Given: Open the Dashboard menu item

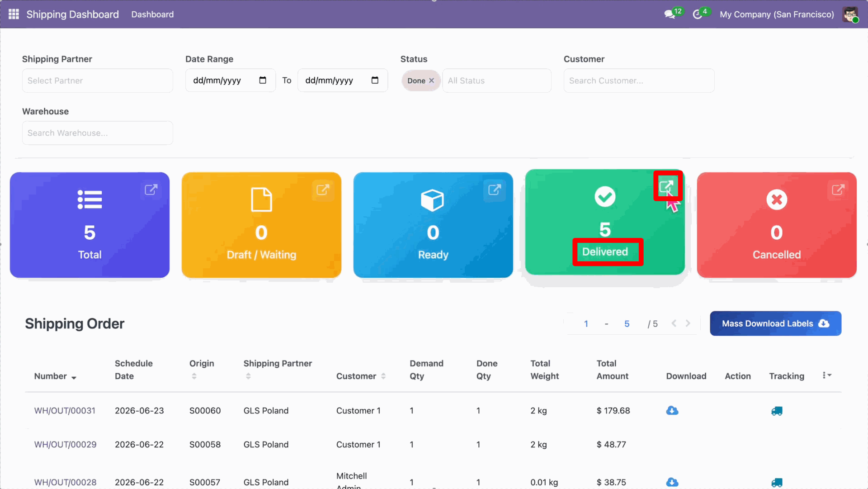Looking at the screenshot, I should tap(152, 14).
